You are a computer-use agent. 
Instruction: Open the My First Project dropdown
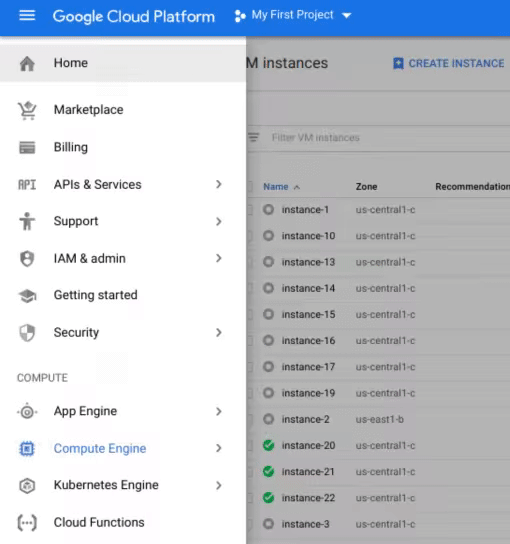pyautogui.click(x=293, y=15)
